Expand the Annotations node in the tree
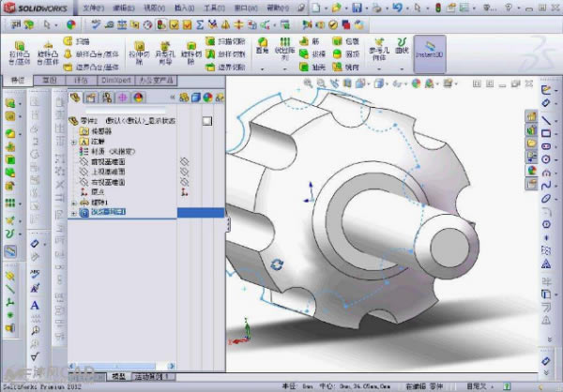This screenshot has height=392, width=563. click(x=74, y=142)
